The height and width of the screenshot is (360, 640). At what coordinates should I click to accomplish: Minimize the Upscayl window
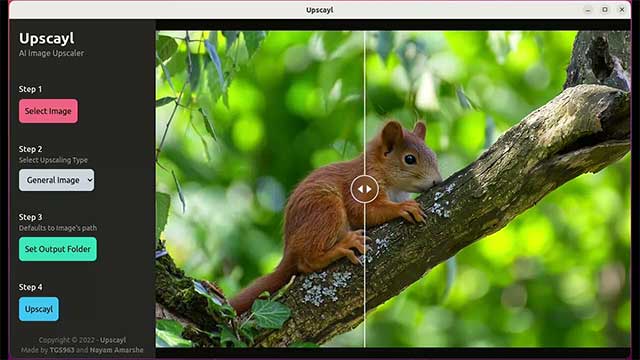588,10
